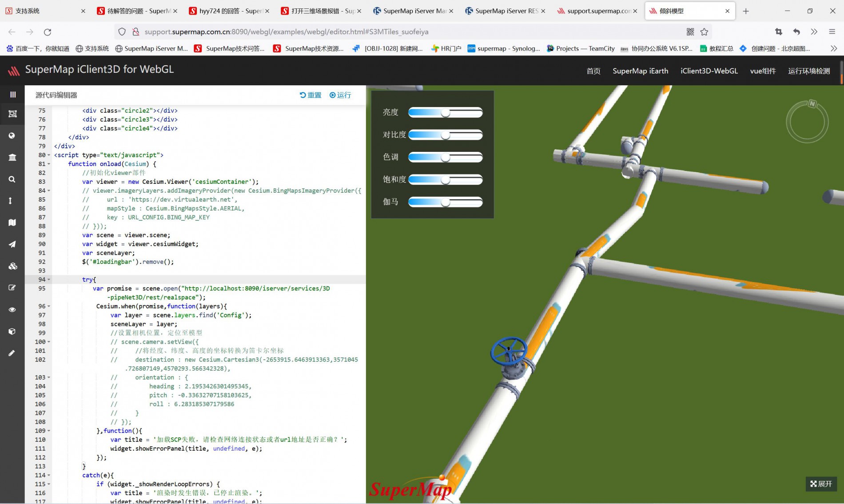Click the undo arrow icon in browser toolbar
Viewport: 844px width, 504px height.
pyautogui.click(x=796, y=32)
